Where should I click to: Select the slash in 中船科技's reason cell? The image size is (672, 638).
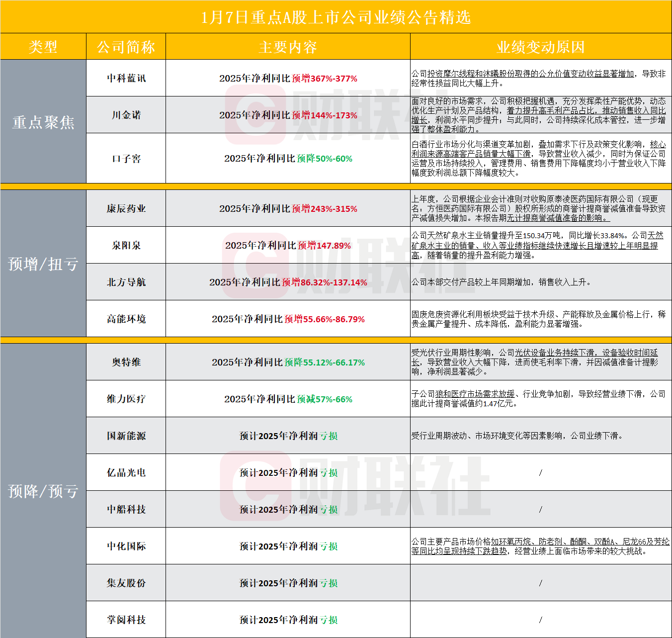(541, 509)
